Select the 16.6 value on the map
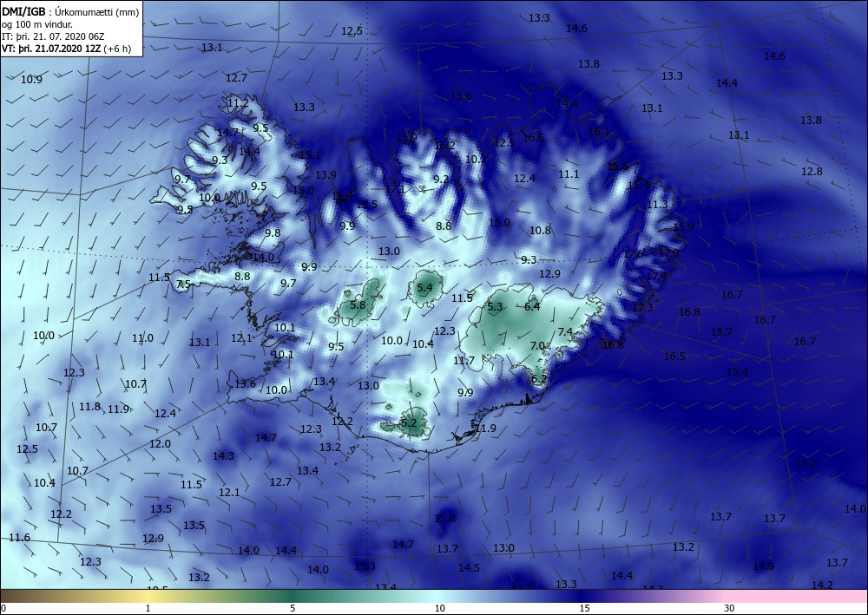868x615 pixels. 533,138
